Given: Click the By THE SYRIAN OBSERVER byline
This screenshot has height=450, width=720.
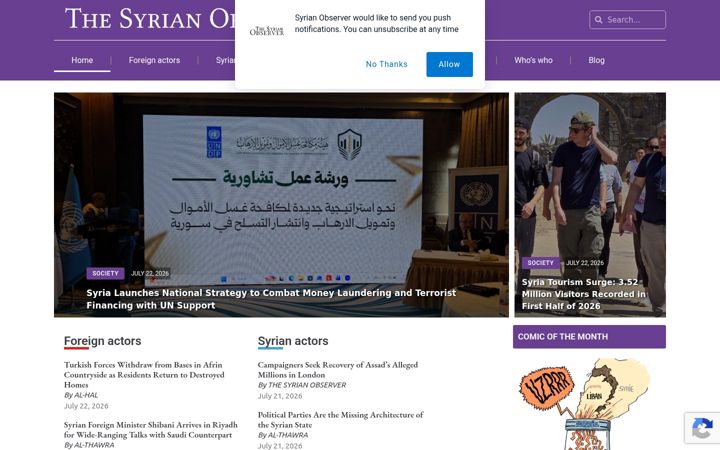Looking at the screenshot, I should coord(302,385).
